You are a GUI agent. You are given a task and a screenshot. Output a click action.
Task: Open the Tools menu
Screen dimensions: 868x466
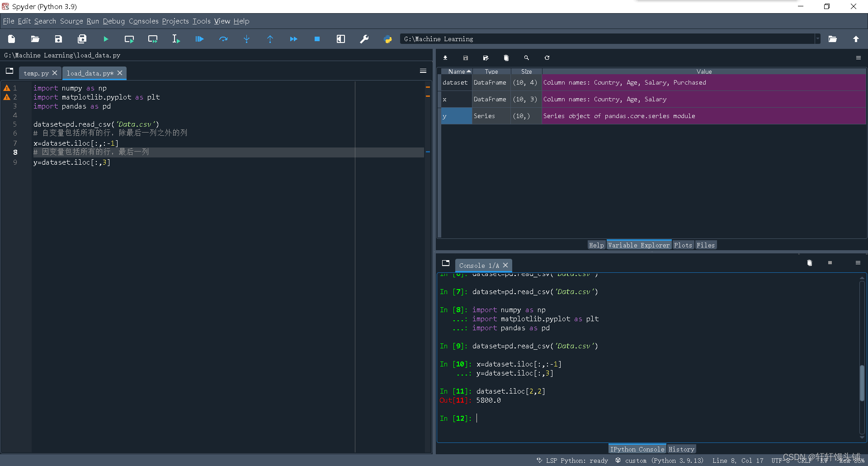coord(202,21)
